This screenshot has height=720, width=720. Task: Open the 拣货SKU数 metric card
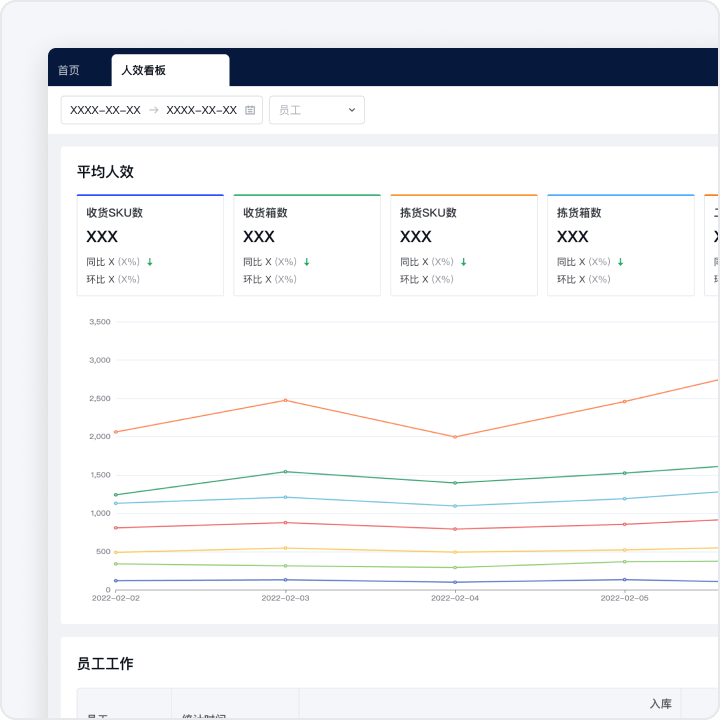(464, 245)
